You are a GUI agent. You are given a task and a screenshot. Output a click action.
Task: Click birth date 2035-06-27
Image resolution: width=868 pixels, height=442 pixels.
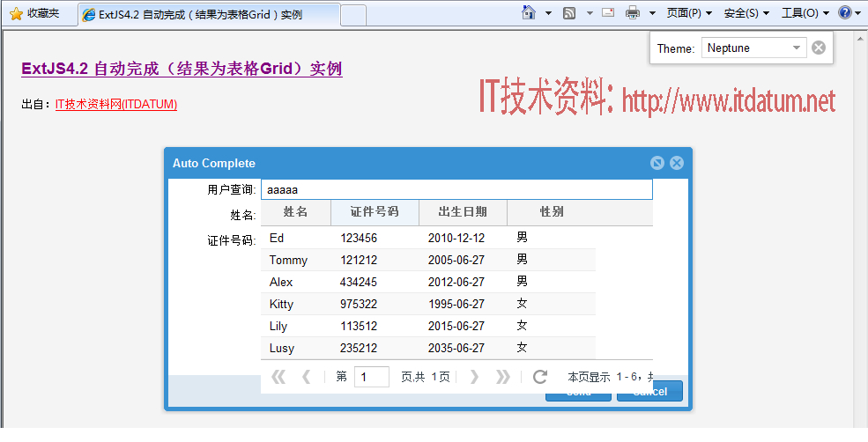(456, 349)
